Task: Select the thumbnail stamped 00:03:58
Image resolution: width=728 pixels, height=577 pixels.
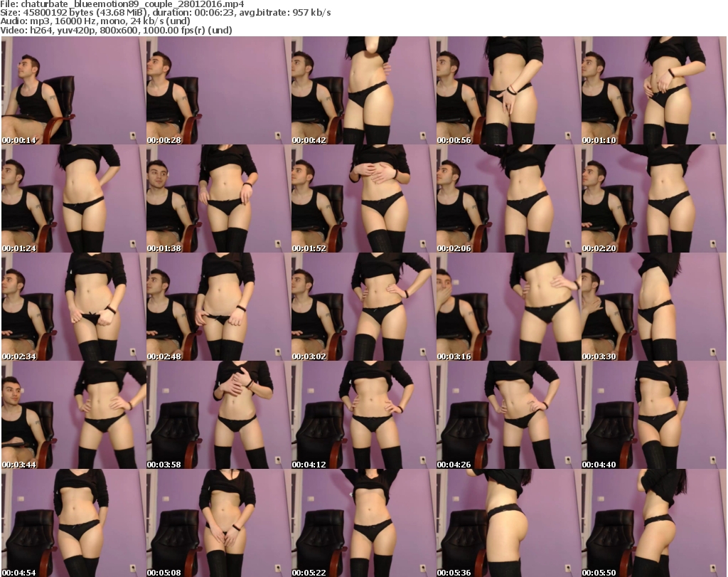Action: pyautogui.click(x=218, y=415)
